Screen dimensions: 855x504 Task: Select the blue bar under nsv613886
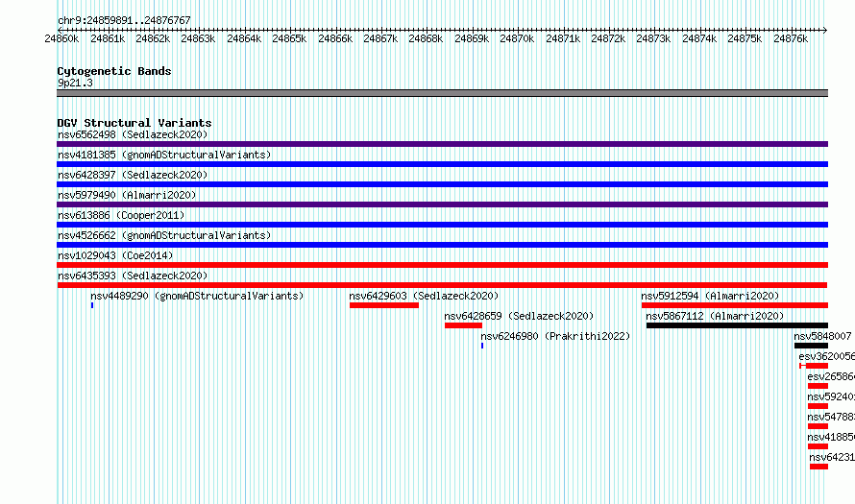click(442, 225)
